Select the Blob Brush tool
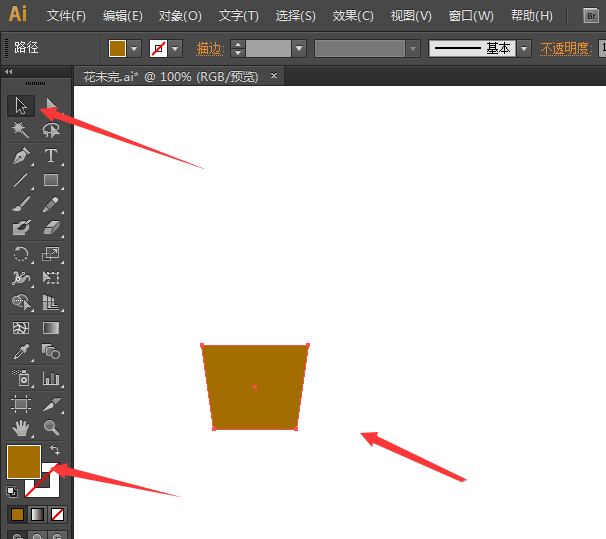606x539 pixels. [21, 228]
